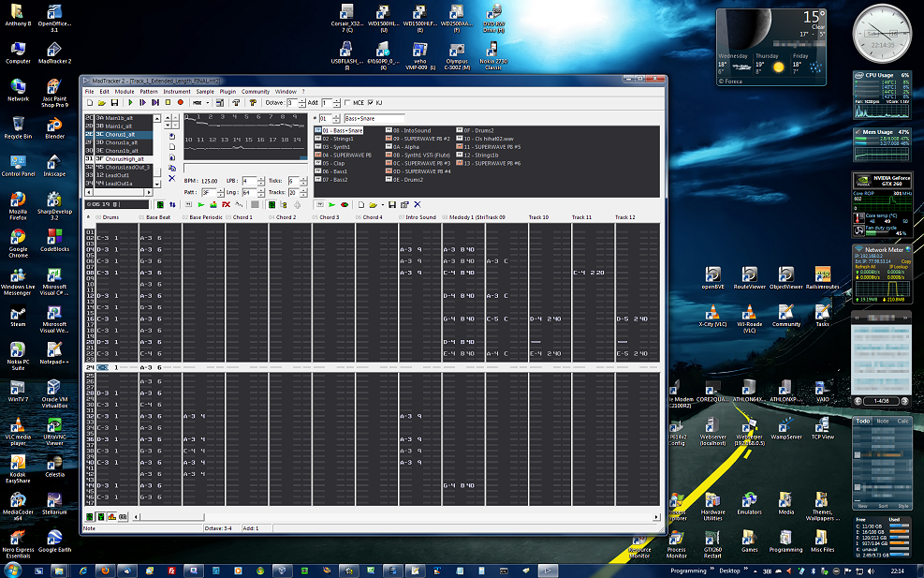Open the dropdown arrow beside the mixer icon
Viewport: 924px width, 578px height.
(x=207, y=102)
